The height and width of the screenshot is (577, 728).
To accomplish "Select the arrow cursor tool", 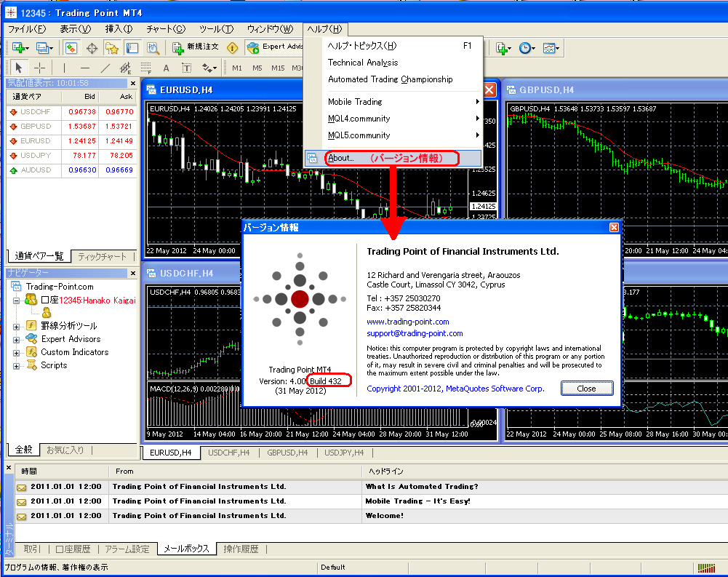I will coord(19,68).
